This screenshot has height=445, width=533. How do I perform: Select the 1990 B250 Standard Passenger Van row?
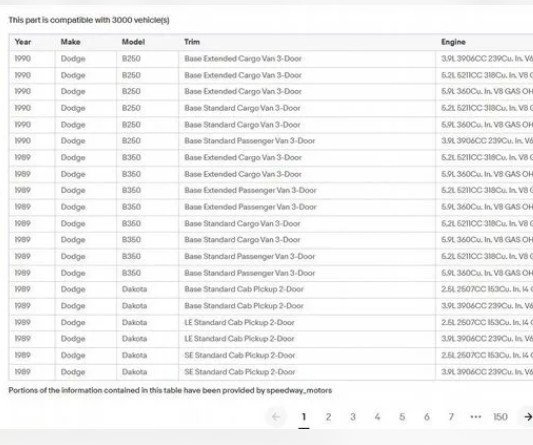point(271,141)
